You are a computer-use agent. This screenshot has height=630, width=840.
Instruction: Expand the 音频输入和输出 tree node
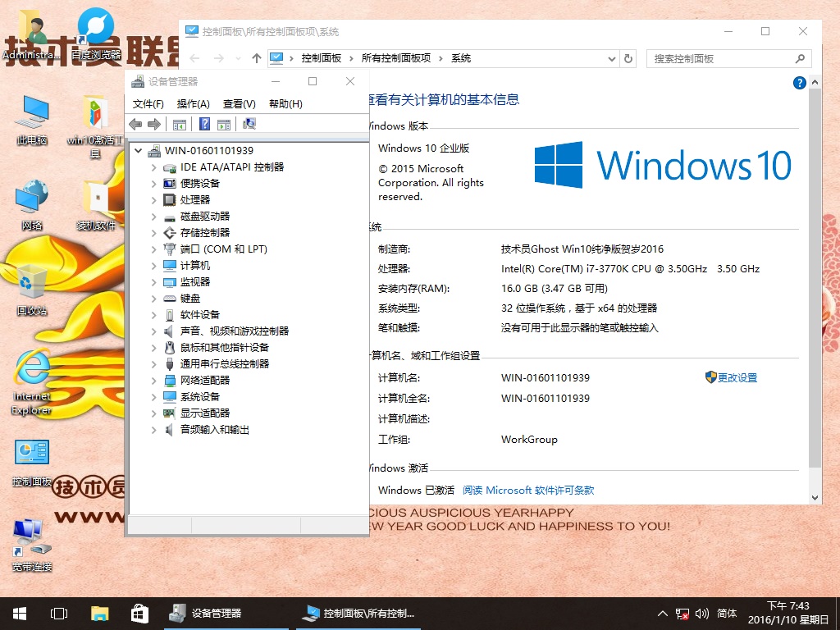[x=153, y=430]
